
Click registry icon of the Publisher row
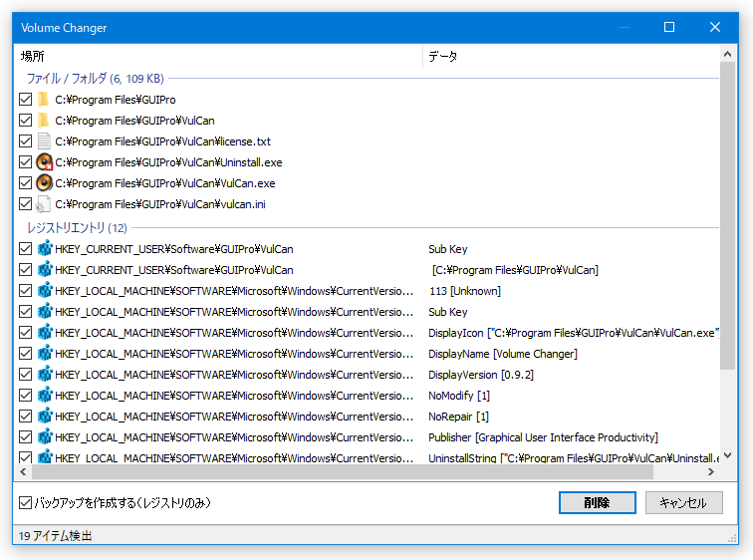click(45, 437)
